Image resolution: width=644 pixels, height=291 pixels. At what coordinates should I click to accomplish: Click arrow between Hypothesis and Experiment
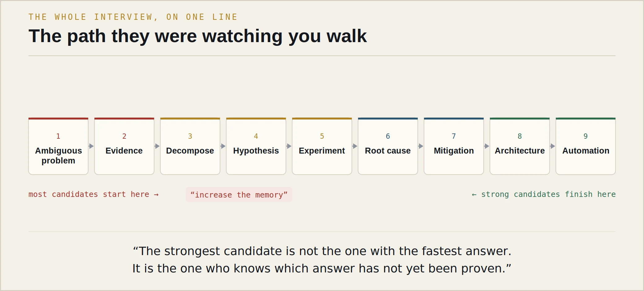pos(289,146)
